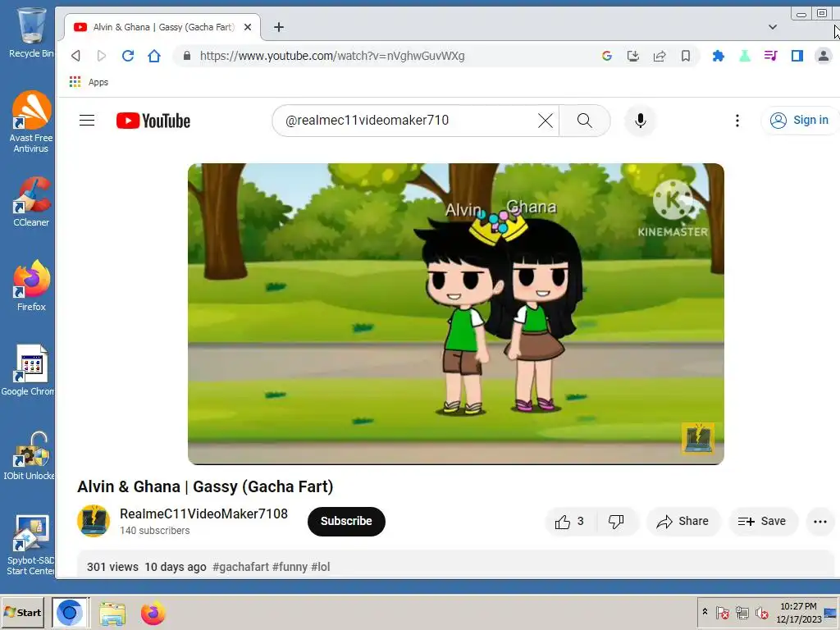
Task: Launch Firefox from the taskbar
Action: tap(153, 613)
